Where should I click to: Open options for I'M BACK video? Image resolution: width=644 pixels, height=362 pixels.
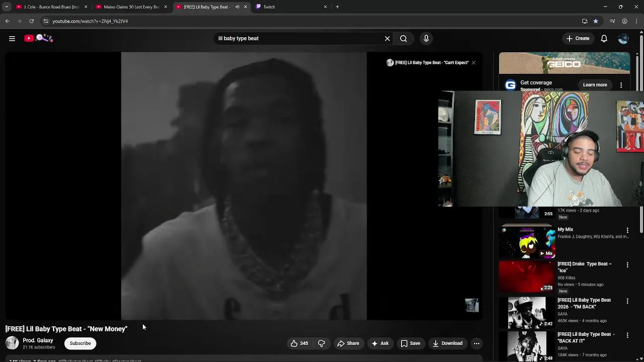click(x=627, y=301)
